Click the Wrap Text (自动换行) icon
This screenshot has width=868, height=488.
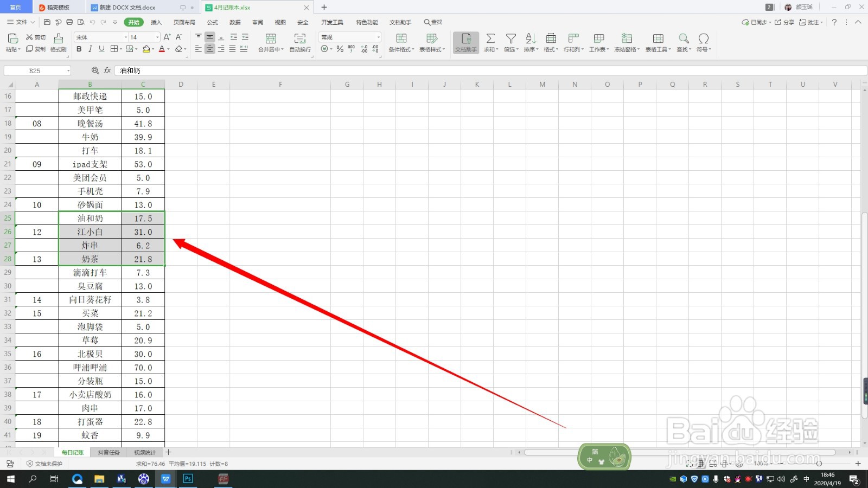(x=300, y=38)
